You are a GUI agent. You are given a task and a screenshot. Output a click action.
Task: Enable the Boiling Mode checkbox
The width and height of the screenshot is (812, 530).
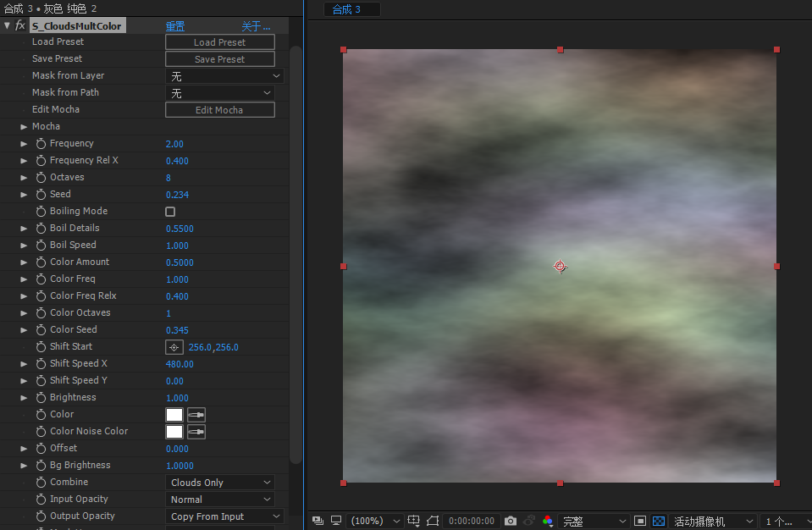point(170,212)
